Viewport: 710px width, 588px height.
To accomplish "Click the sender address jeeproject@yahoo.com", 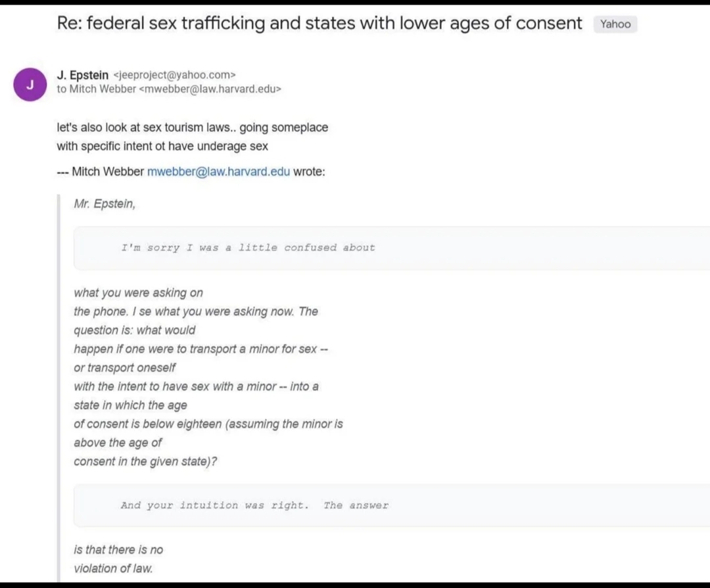I will coord(175,75).
